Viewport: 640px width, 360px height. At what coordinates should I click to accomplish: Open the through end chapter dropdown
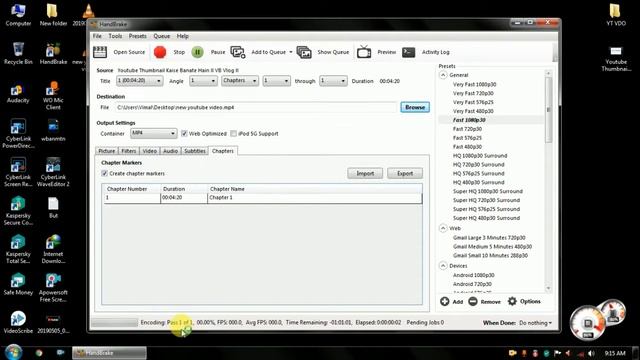(333, 81)
